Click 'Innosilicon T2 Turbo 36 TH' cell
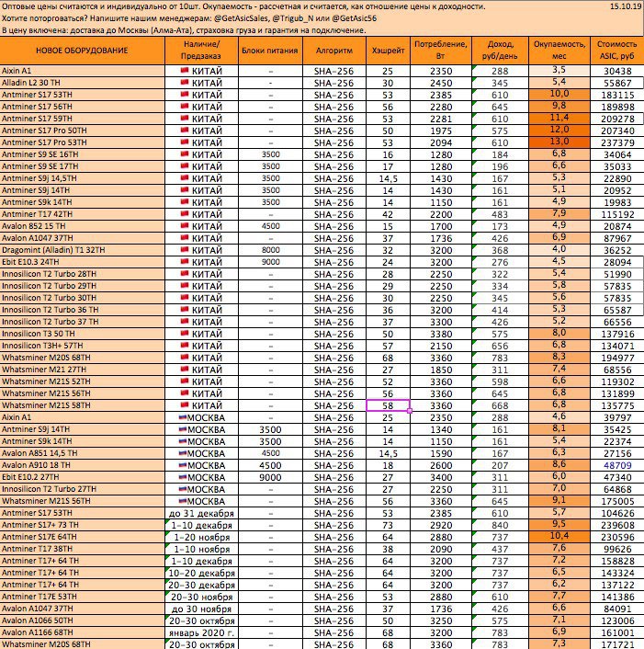The width and height of the screenshot is (644, 649). (83, 310)
